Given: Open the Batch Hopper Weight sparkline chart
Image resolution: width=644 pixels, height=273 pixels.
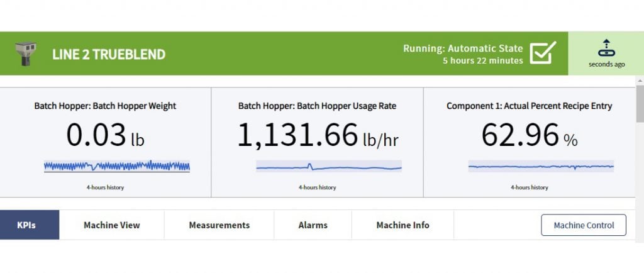Looking at the screenshot, I should [x=117, y=166].
